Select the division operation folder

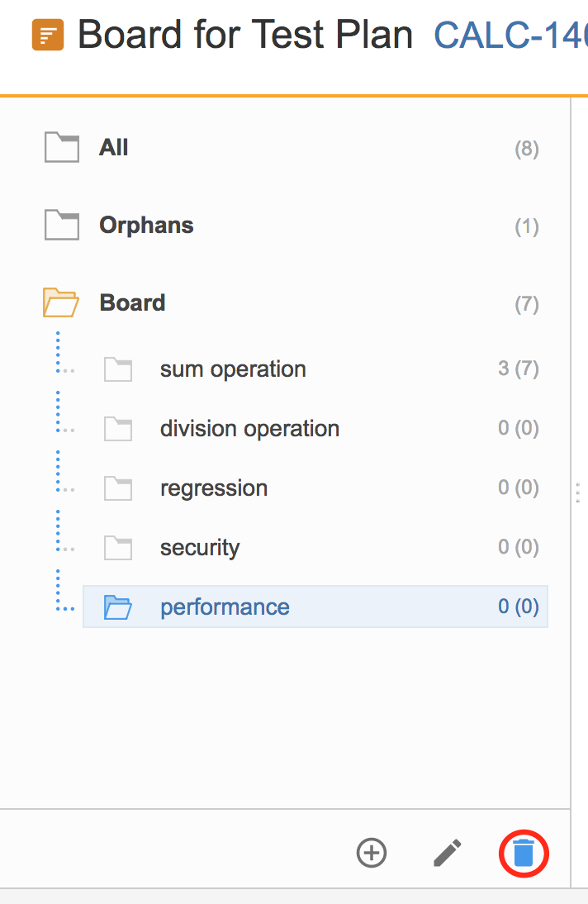pyautogui.click(x=249, y=429)
